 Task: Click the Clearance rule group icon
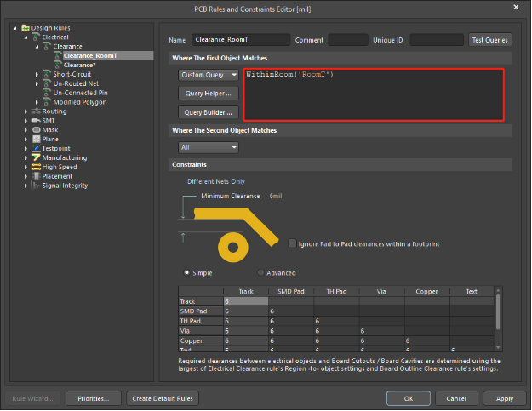[x=47, y=46]
